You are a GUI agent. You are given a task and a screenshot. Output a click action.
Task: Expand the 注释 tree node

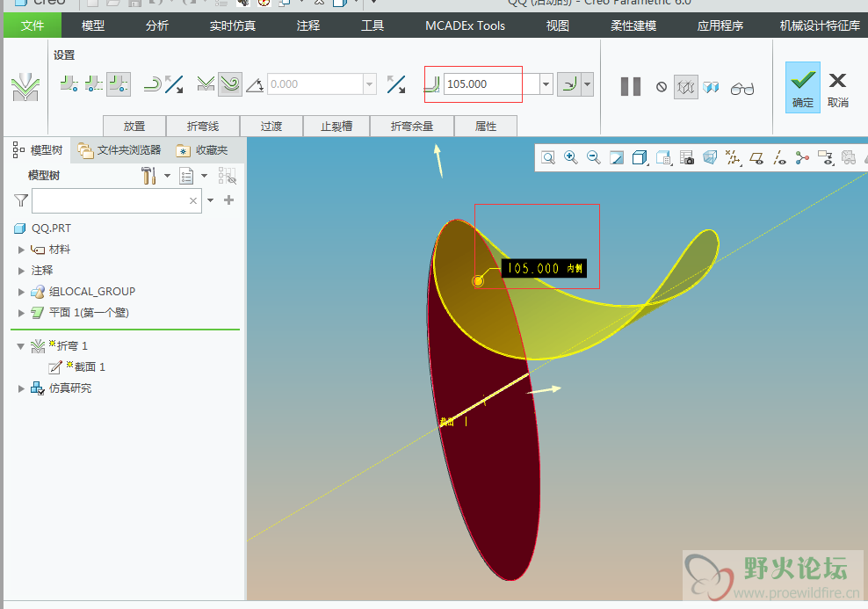(21, 271)
